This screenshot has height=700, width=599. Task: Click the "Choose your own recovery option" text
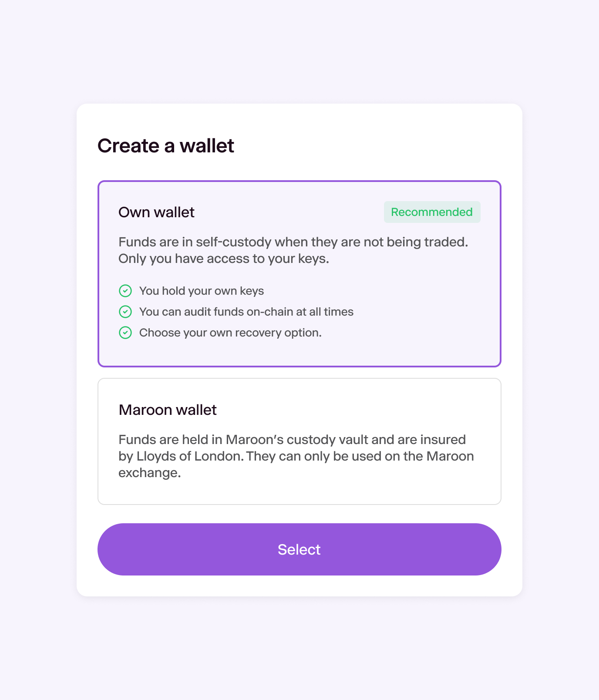(x=230, y=333)
